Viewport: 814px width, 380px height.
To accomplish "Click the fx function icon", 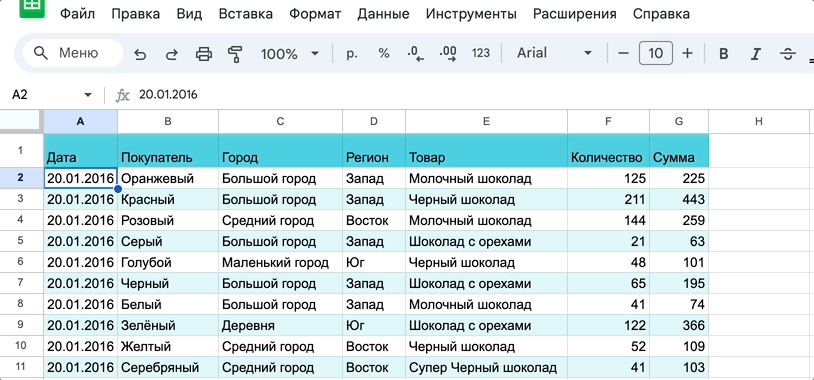I will coord(122,95).
